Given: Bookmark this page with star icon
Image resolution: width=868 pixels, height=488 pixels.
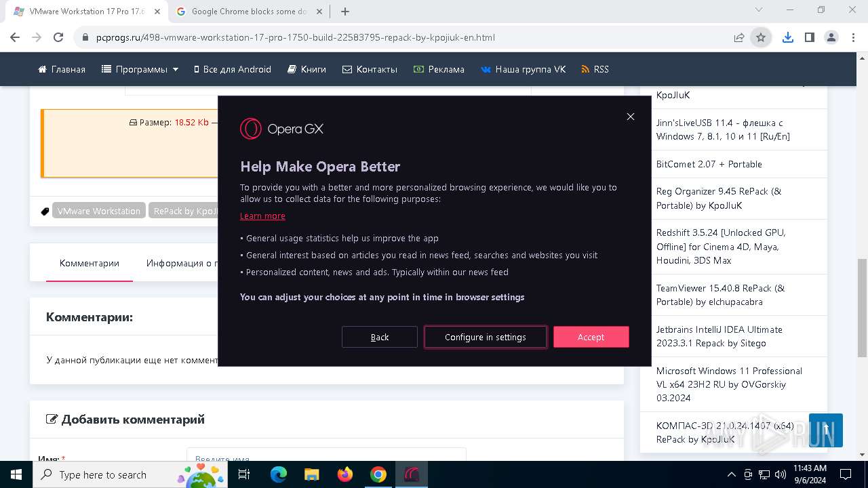Looking at the screenshot, I should (x=761, y=37).
